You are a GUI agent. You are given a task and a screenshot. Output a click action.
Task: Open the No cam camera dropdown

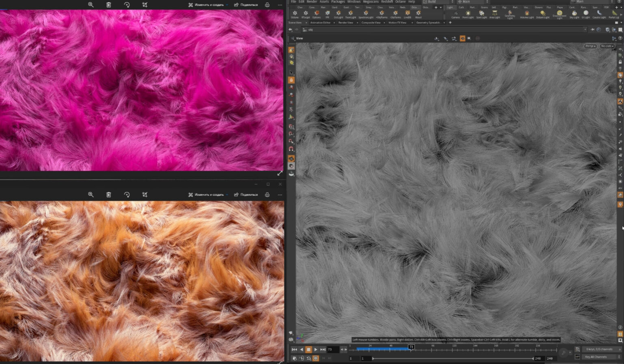pyautogui.click(x=607, y=46)
